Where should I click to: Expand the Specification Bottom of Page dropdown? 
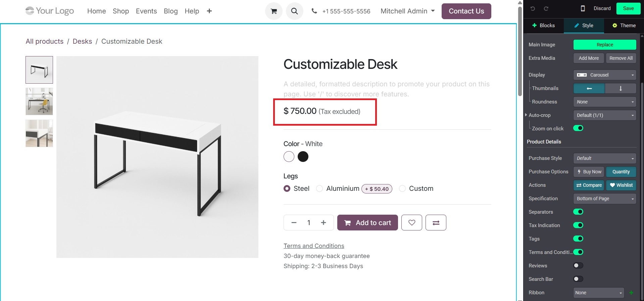[605, 199]
